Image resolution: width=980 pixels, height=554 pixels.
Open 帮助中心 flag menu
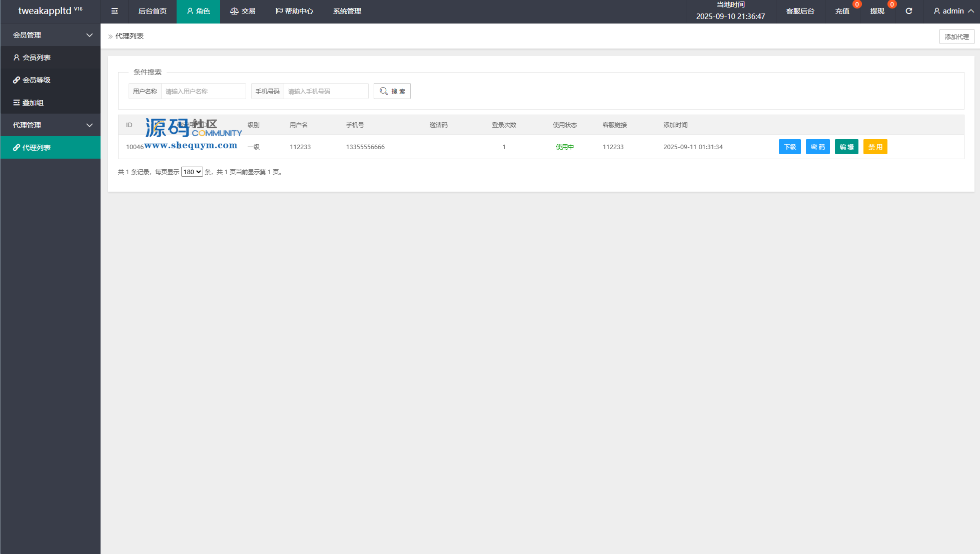coord(294,11)
